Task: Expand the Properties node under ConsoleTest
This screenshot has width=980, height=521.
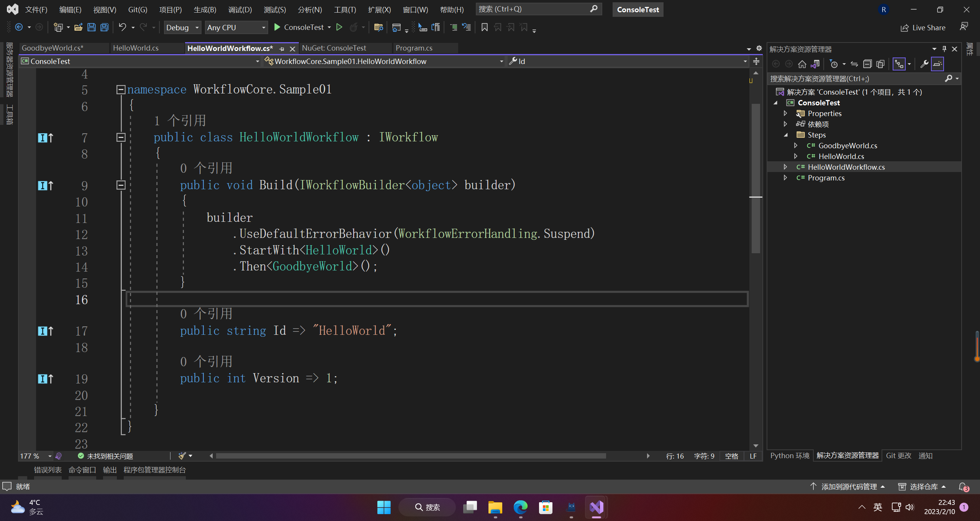Action: point(785,113)
